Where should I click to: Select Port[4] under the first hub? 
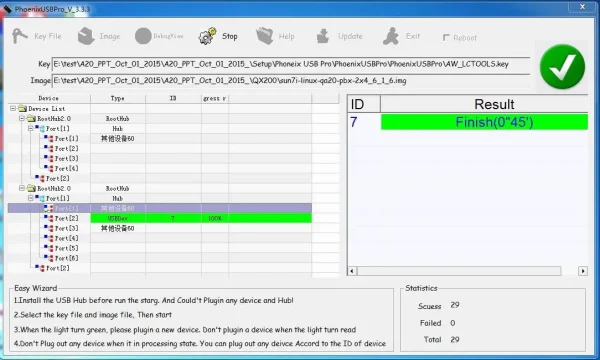160,168
